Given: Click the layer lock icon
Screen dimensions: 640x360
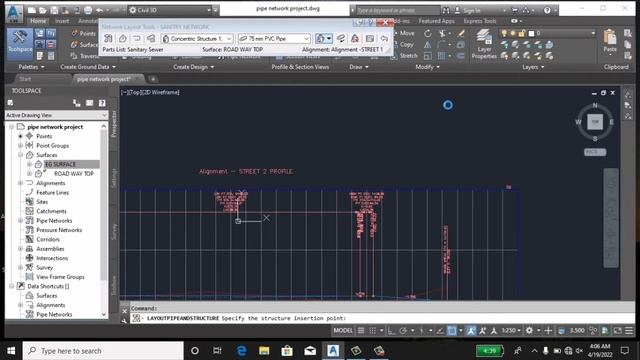Looking at the screenshot, I should (522, 33).
